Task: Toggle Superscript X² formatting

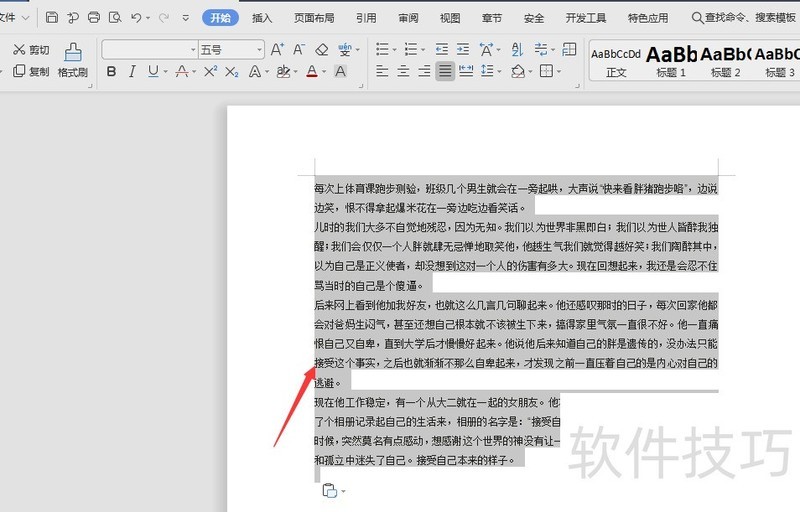Action: [x=210, y=71]
